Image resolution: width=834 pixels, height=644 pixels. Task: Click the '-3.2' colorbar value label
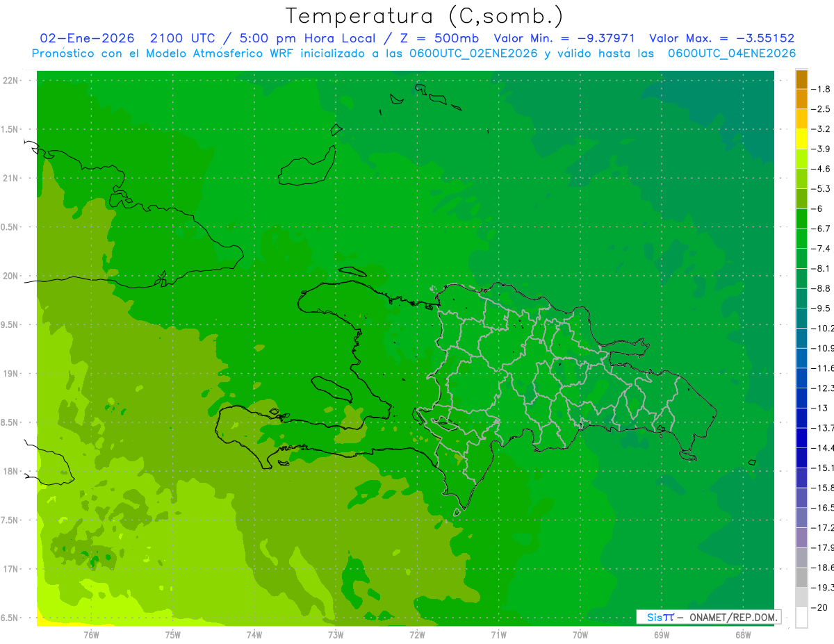(821, 129)
